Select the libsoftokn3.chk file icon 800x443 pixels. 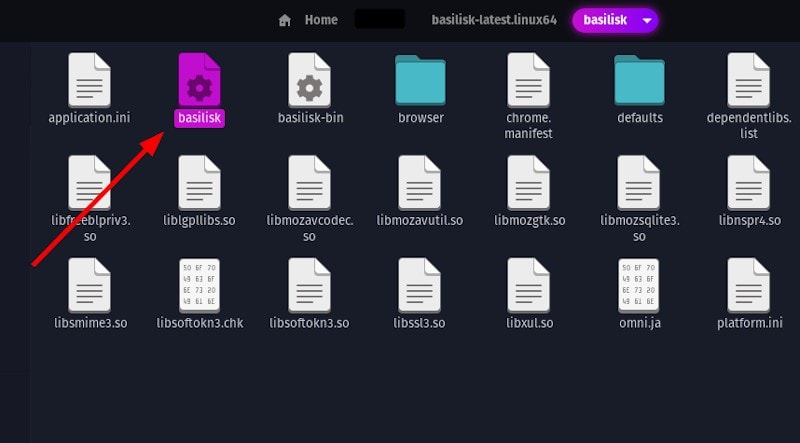(199, 285)
